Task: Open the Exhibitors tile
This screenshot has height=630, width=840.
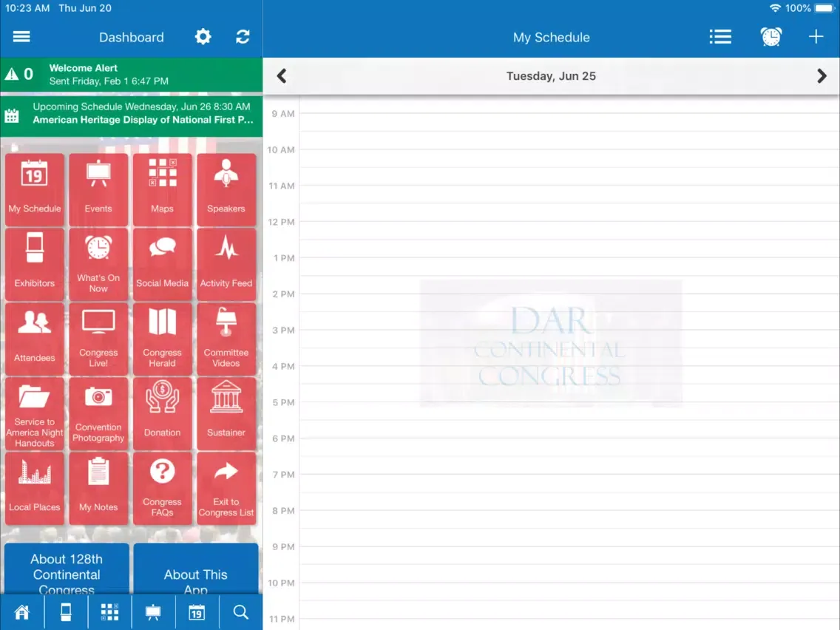Action: [x=35, y=263]
